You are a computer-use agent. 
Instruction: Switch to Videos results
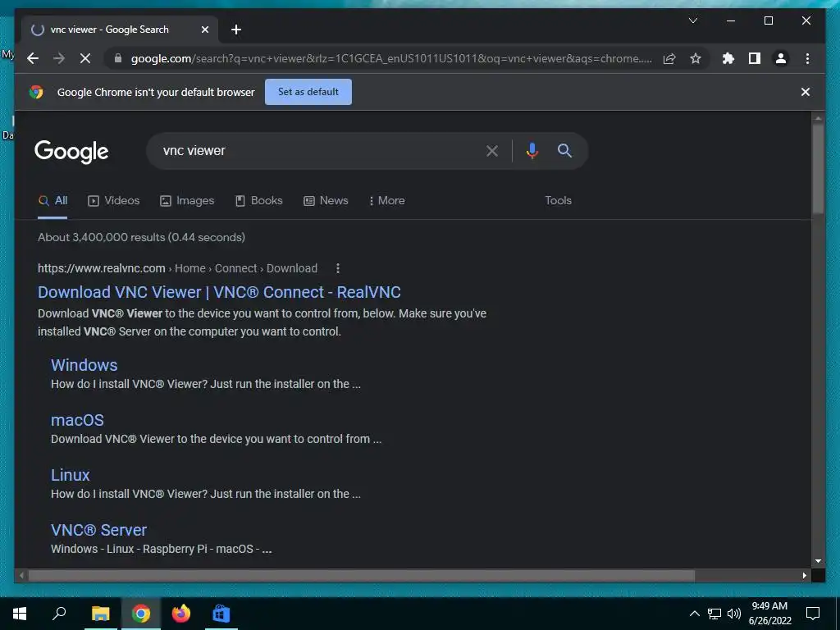(113, 200)
